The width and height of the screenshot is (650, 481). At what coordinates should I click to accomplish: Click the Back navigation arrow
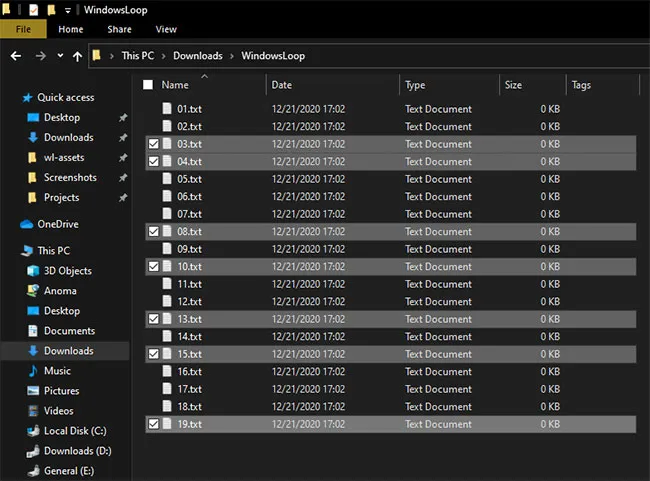[16, 56]
